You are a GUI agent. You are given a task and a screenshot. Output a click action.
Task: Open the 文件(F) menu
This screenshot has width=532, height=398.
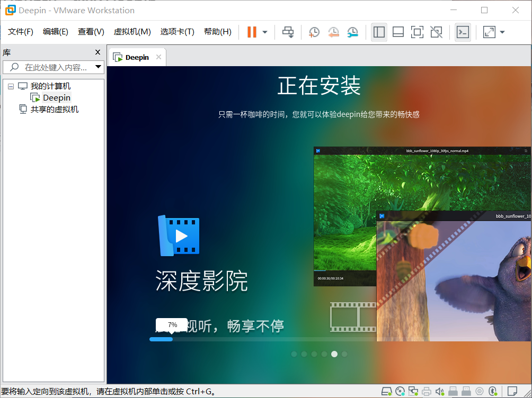(21, 32)
